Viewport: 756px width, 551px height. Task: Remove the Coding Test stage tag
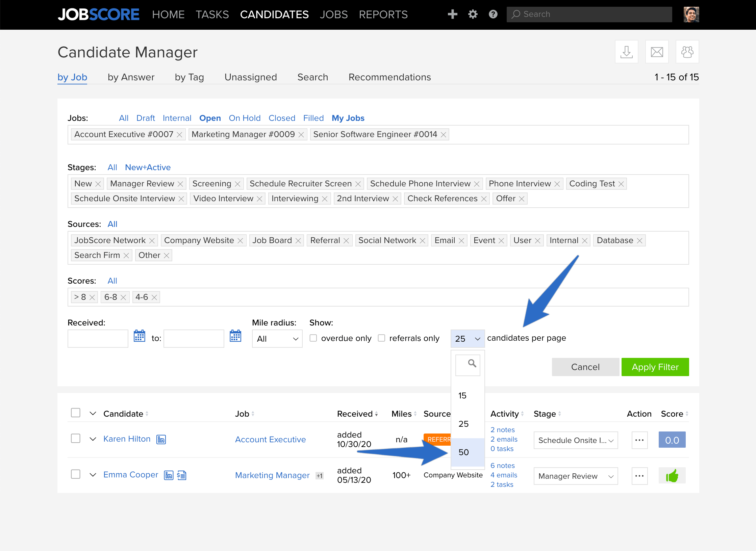coord(621,184)
